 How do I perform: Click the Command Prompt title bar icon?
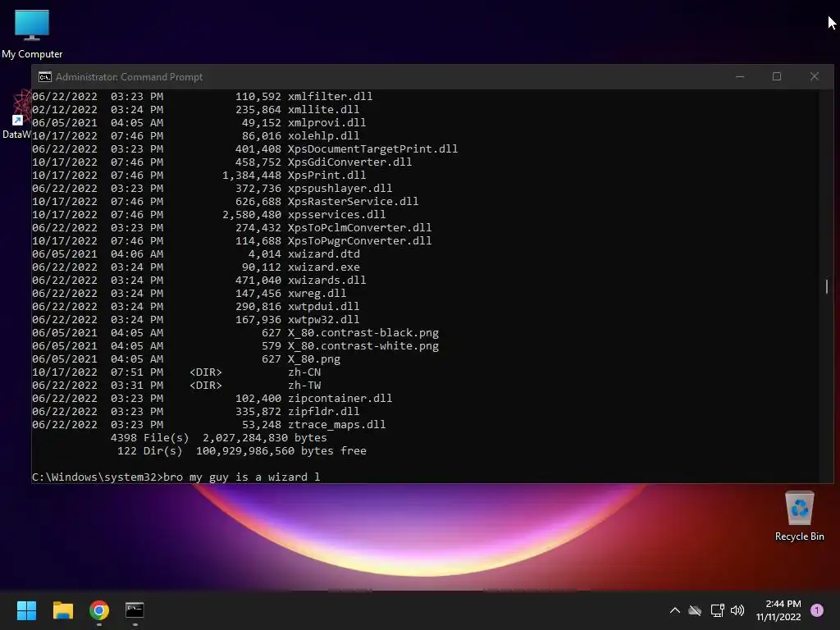[x=45, y=77]
